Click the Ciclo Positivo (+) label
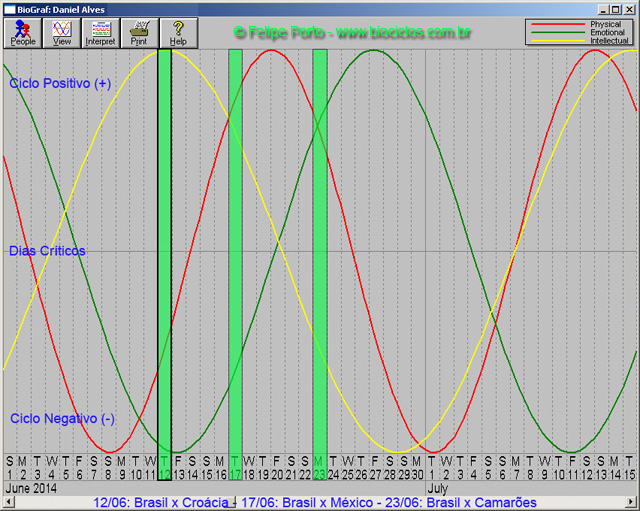 pos(60,84)
